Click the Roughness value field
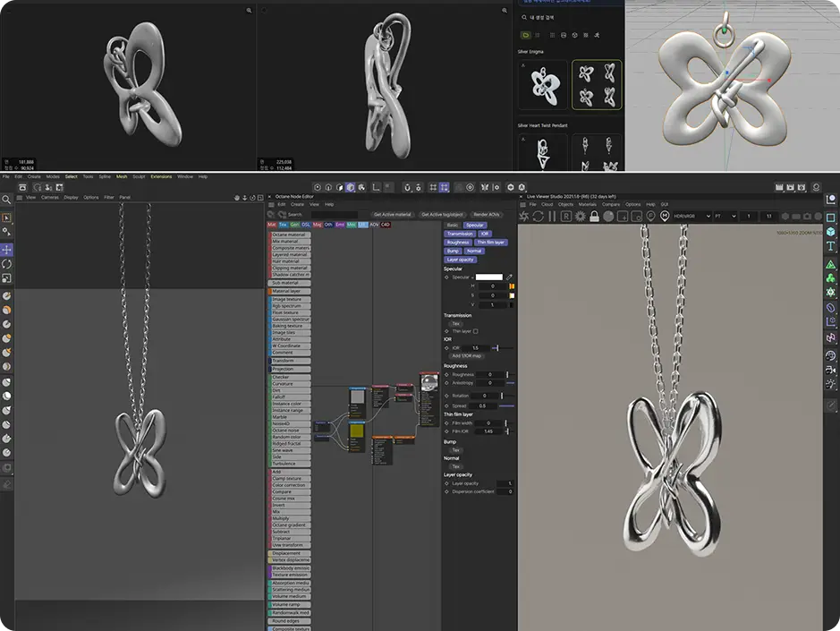 point(489,375)
